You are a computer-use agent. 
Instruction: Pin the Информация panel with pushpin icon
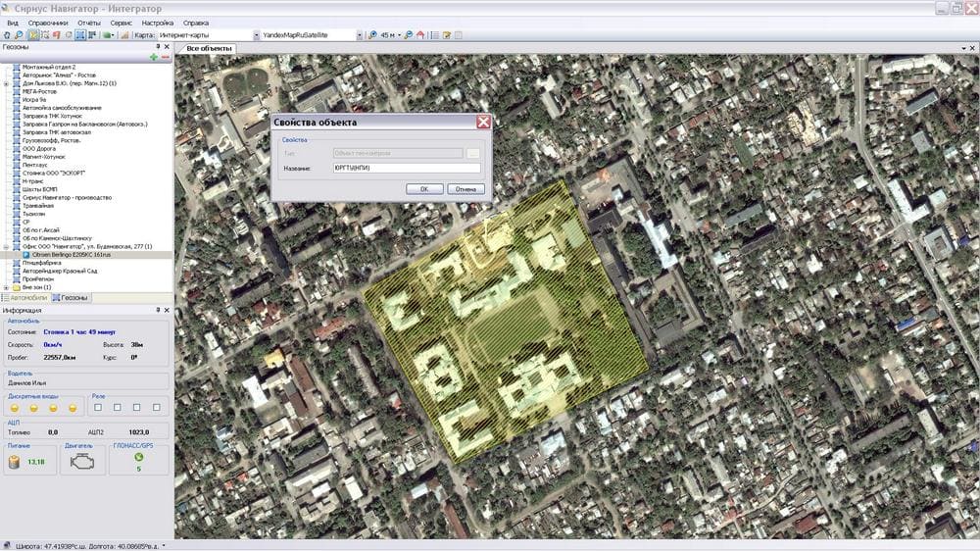(x=158, y=310)
